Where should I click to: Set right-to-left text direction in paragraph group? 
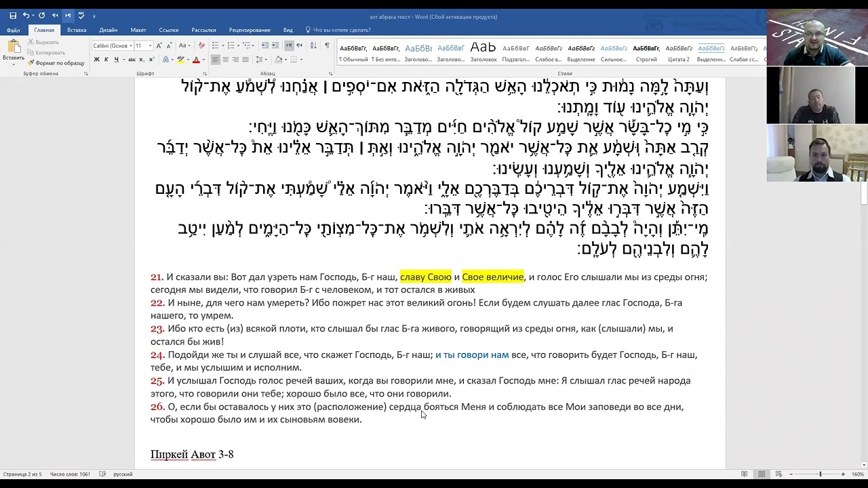(299, 45)
